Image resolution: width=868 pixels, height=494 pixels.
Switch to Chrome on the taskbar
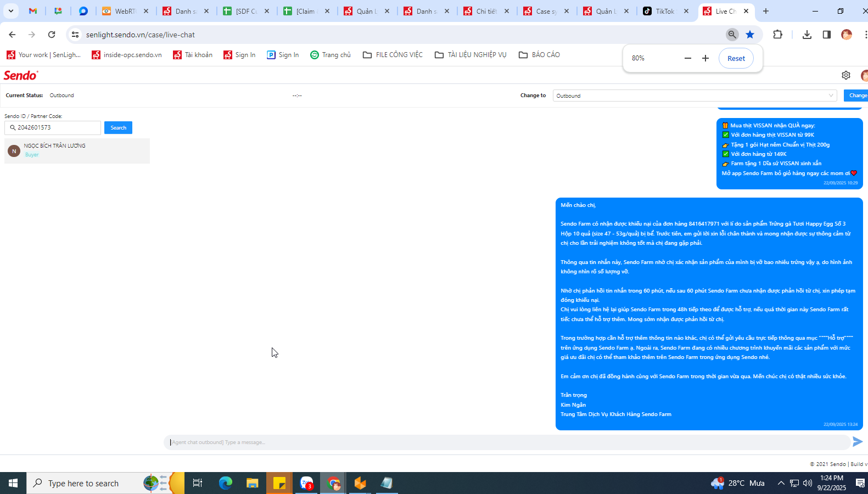pos(333,483)
